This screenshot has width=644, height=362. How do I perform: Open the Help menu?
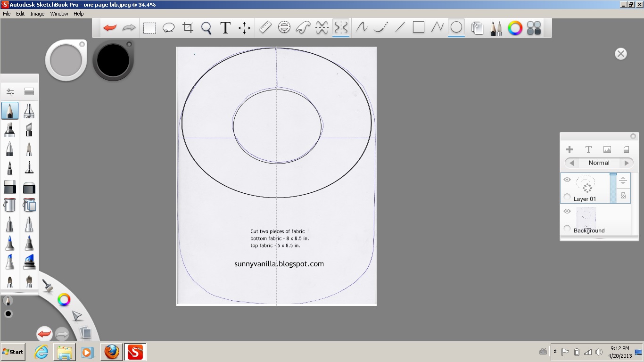(x=78, y=14)
